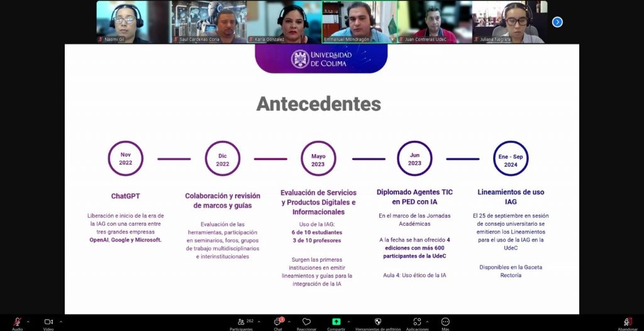This screenshot has height=331, width=644.
Task: Select Karla González's video thumbnail
Action: (284, 22)
